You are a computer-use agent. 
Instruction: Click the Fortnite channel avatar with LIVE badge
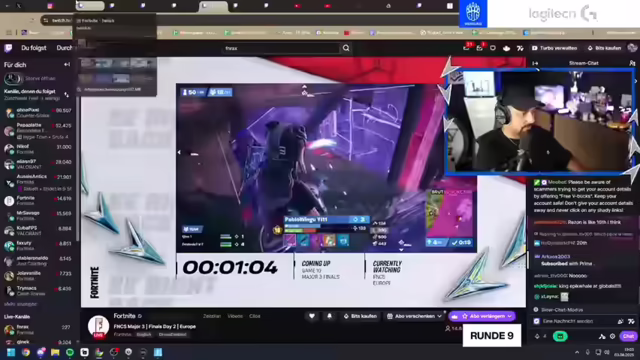tap(98, 327)
